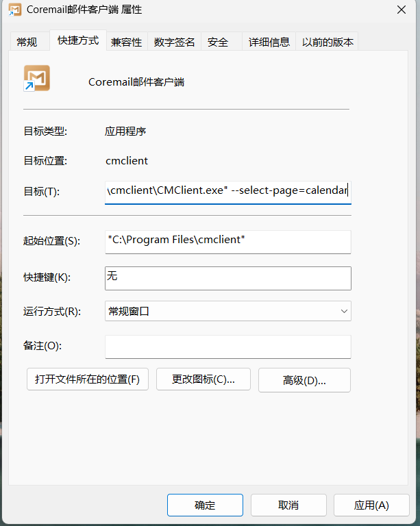This screenshot has height=526, width=420.
Task: Focus the 快捷键(K) field showing 无
Action: coord(228,278)
